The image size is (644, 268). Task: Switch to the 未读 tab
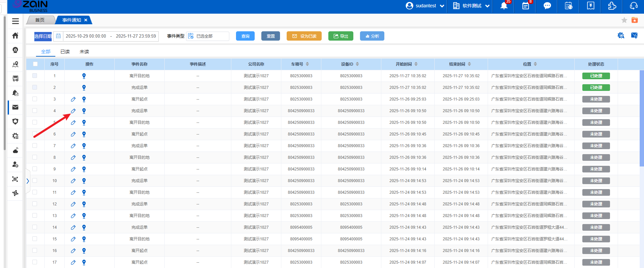(x=84, y=52)
